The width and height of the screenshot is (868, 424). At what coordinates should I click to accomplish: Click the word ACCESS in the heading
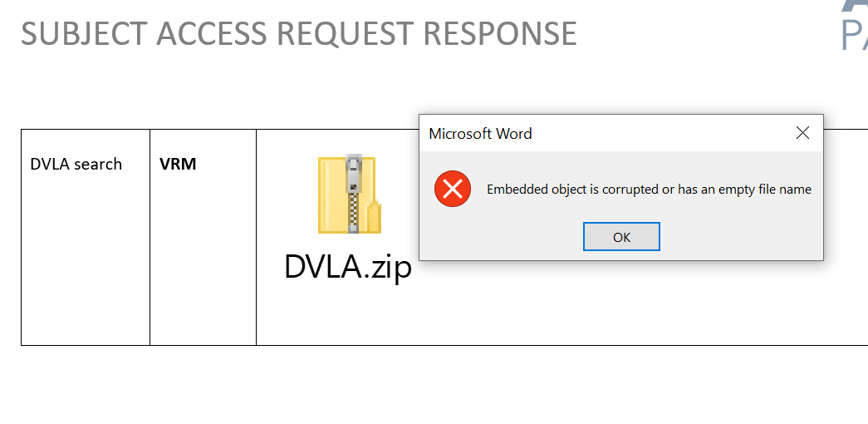(x=212, y=33)
